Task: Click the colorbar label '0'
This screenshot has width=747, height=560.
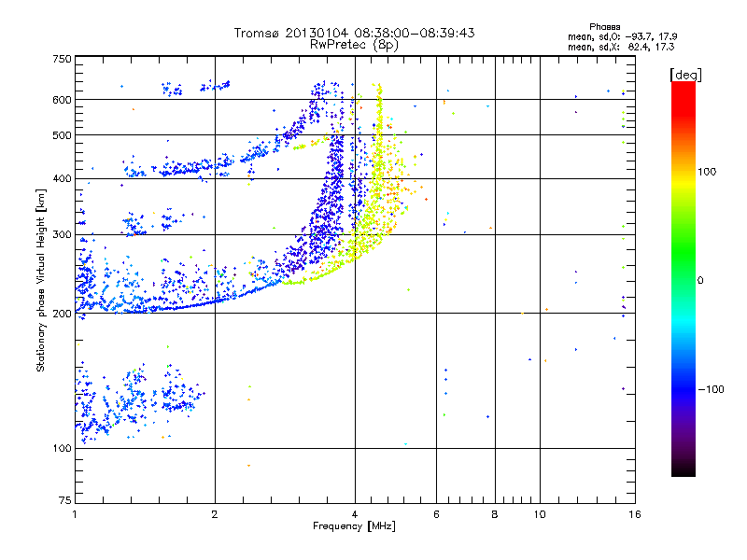Action: click(700, 281)
